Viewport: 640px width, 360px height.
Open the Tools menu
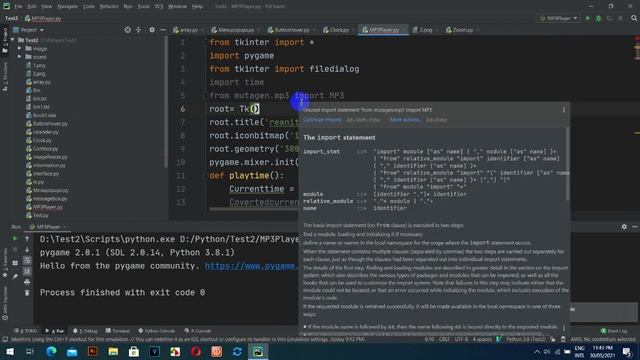tap(143, 7)
